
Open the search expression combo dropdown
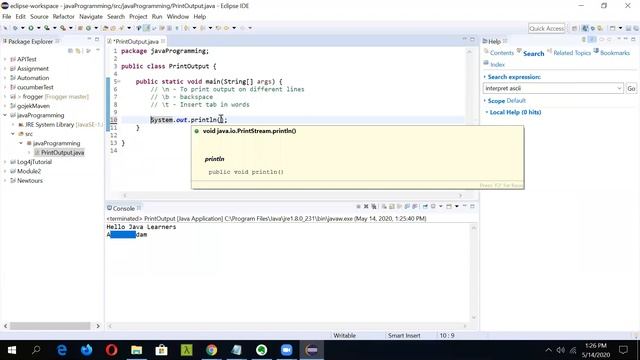[x=619, y=88]
